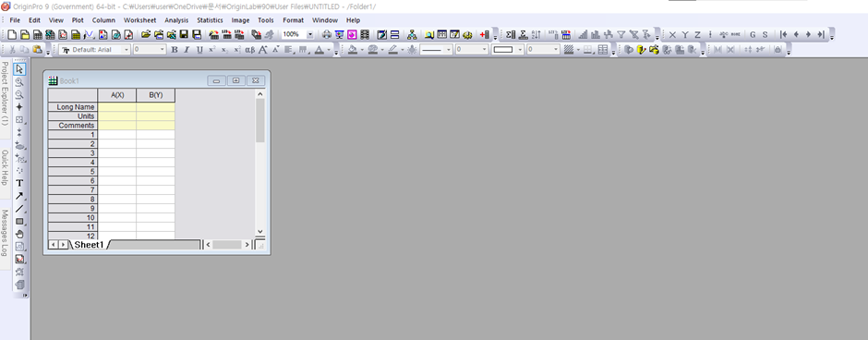Select the Arrow tool

[19, 196]
